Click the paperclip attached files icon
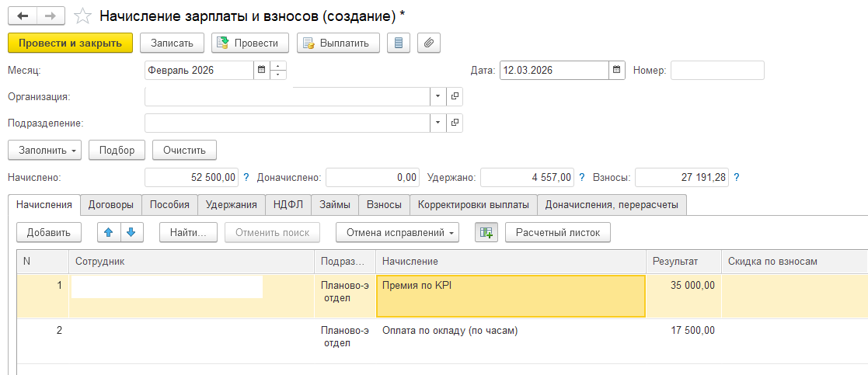 click(429, 43)
